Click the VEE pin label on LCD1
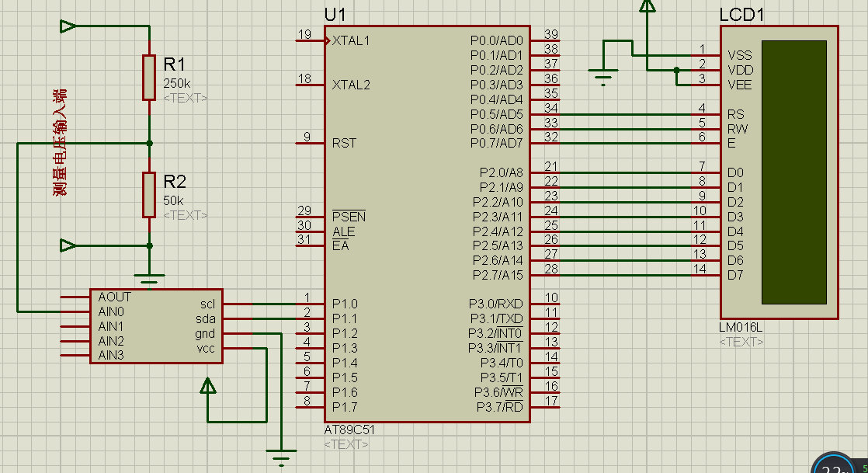This screenshot has width=868, height=473. (740, 85)
